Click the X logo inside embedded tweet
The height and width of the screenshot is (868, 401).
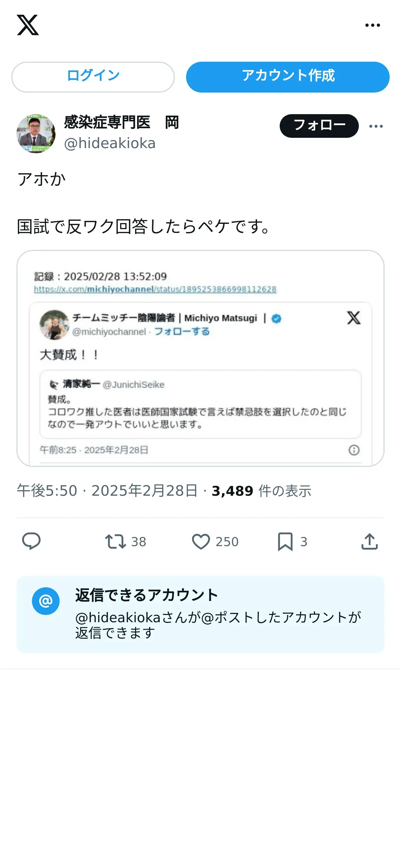(x=354, y=318)
